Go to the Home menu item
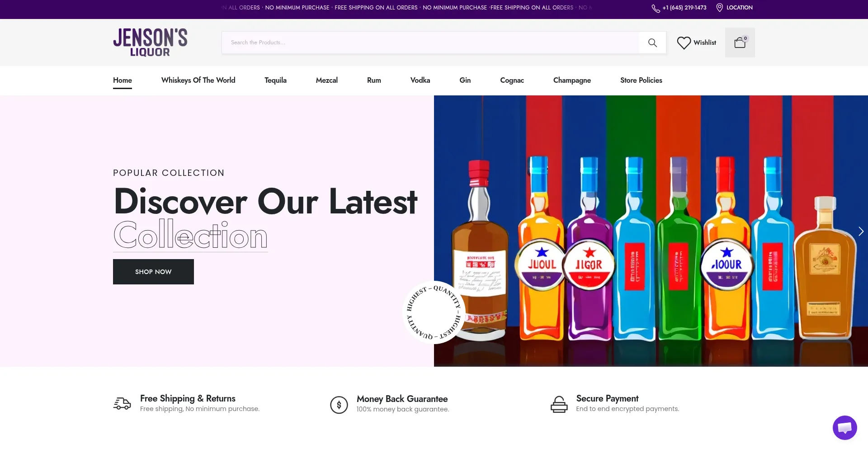868x449 pixels. point(123,80)
